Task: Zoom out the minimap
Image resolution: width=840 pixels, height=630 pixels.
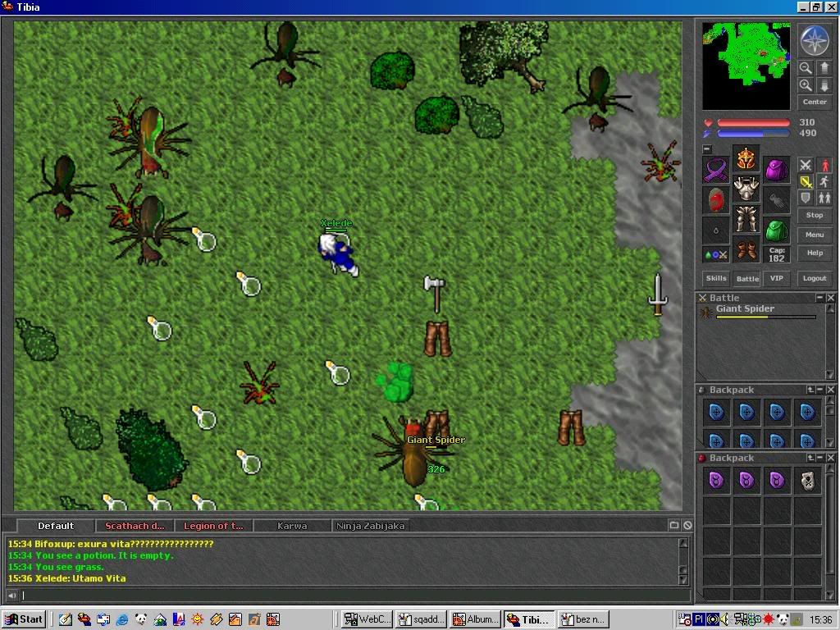Action: click(806, 68)
